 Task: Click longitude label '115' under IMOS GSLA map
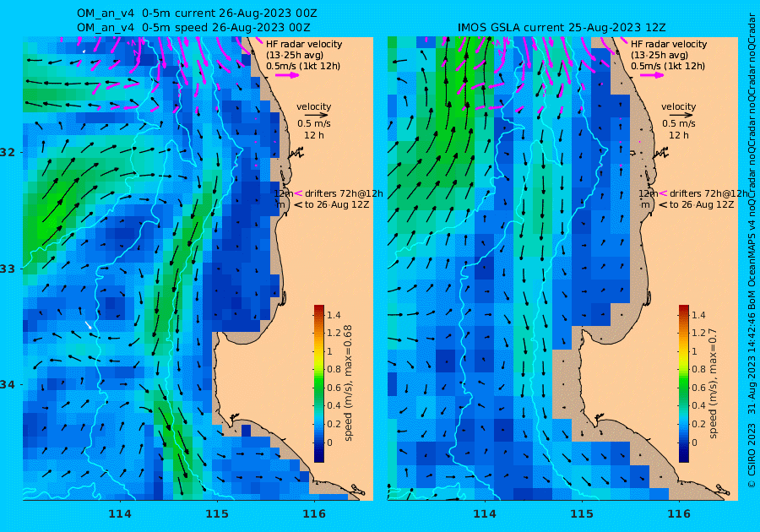click(582, 514)
